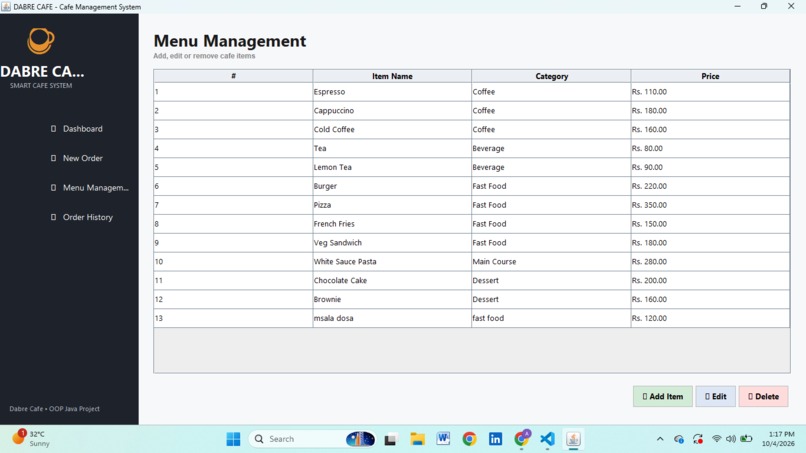
Task: Click the Price column header
Action: (710, 76)
